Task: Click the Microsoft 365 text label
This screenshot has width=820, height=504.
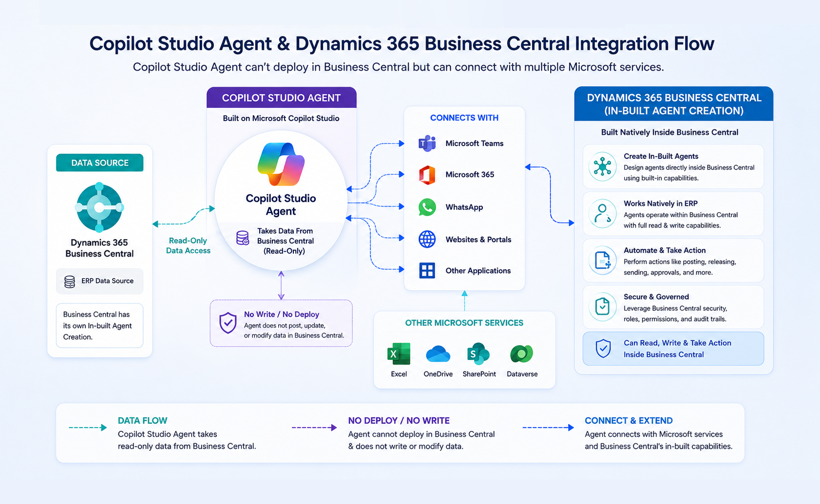Action: [x=470, y=175]
